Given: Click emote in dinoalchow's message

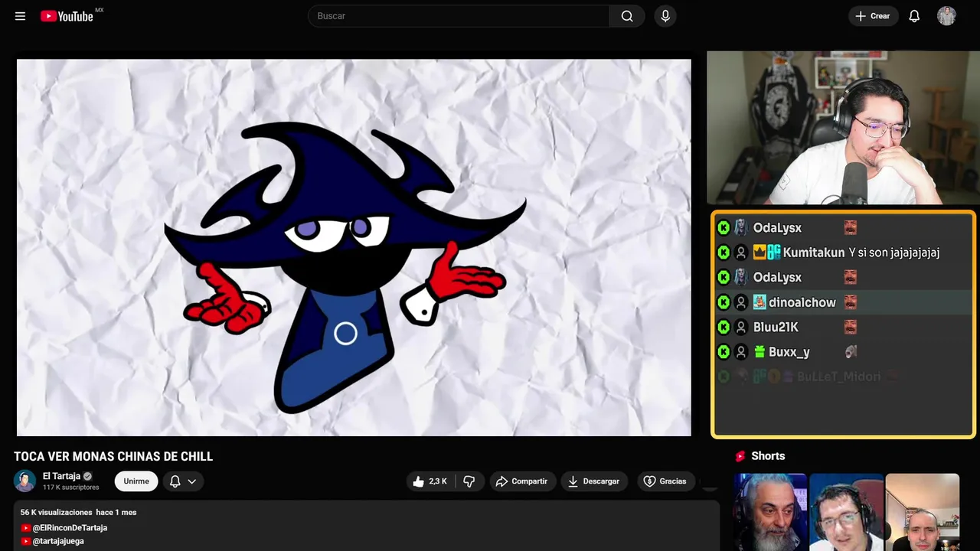Looking at the screenshot, I should (x=850, y=302).
